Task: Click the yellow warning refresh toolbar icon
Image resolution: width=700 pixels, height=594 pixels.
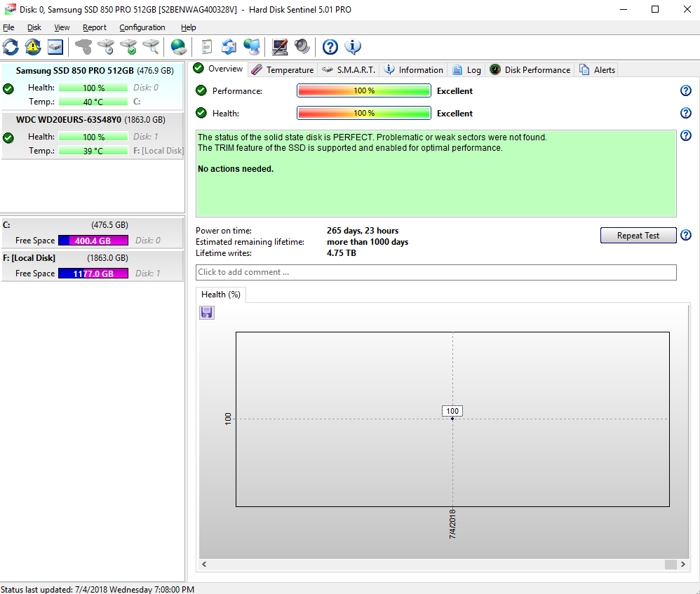Action: coord(33,47)
